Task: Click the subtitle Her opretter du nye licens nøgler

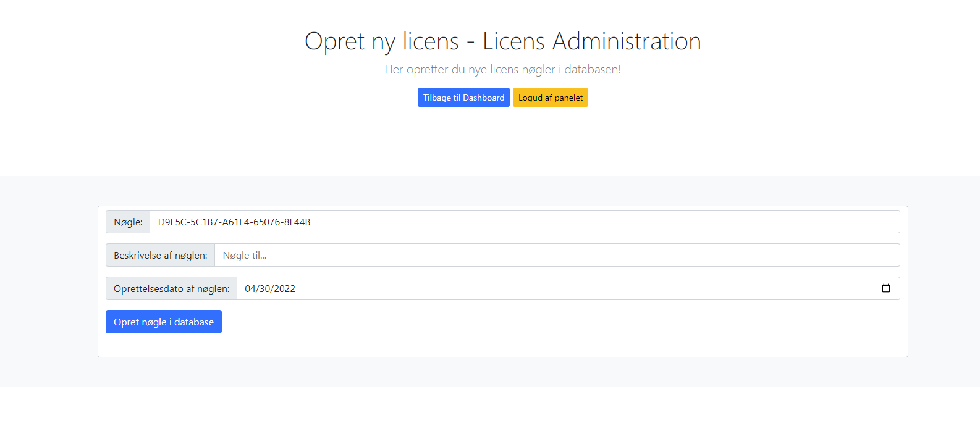Action: click(503, 69)
